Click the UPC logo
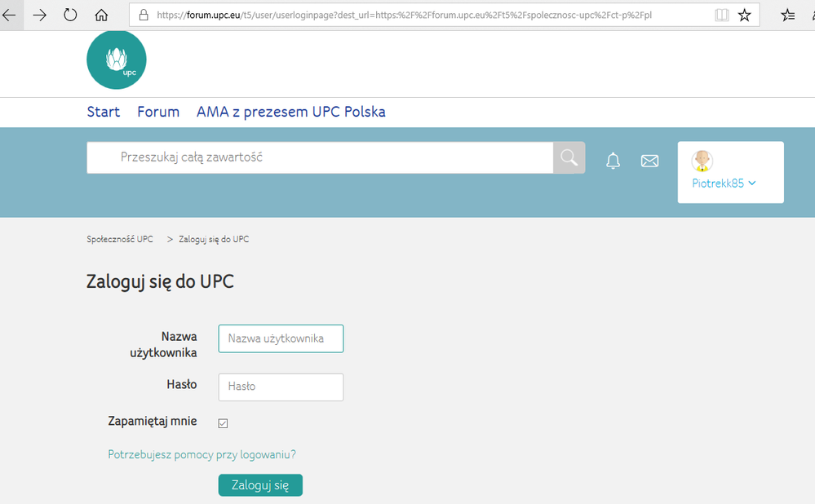This screenshot has width=815, height=504. coord(117,60)
